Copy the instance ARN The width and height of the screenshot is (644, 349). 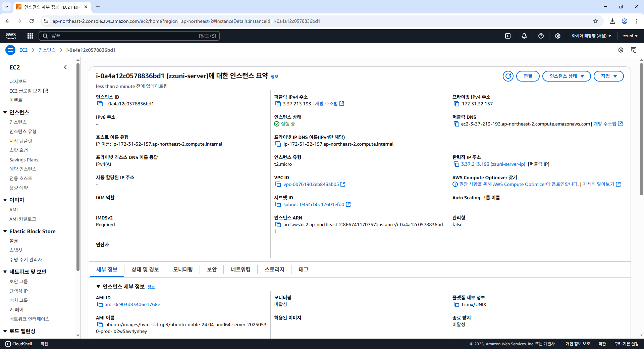click(x=278, y=225)
